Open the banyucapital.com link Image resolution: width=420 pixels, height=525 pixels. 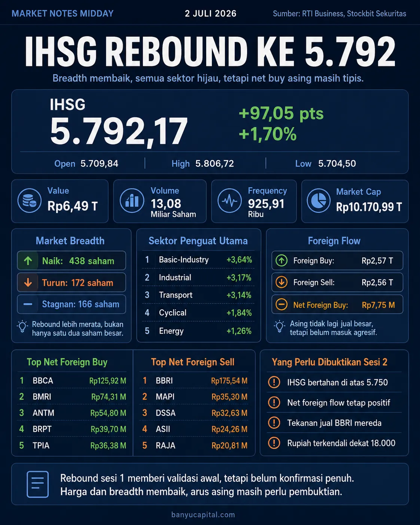203,515
